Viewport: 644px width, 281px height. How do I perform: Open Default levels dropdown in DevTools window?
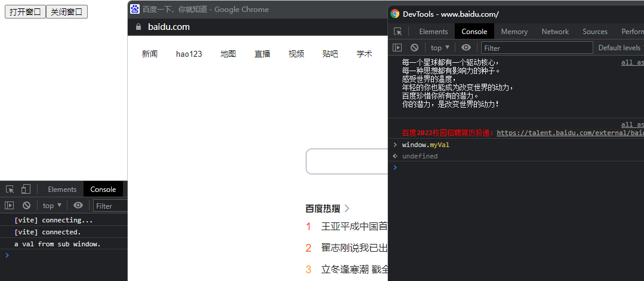[x=621, y=48]
